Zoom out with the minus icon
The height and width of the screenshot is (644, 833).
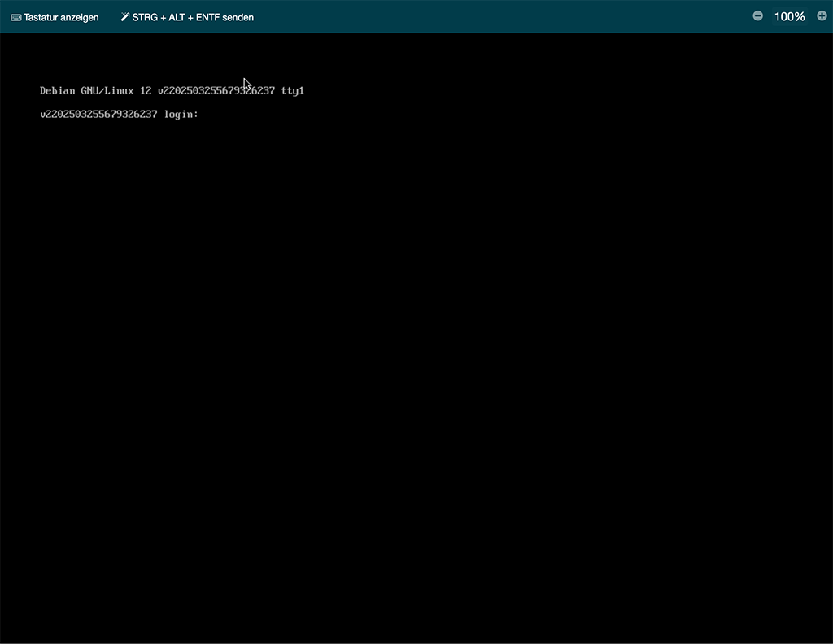point(757,16)
